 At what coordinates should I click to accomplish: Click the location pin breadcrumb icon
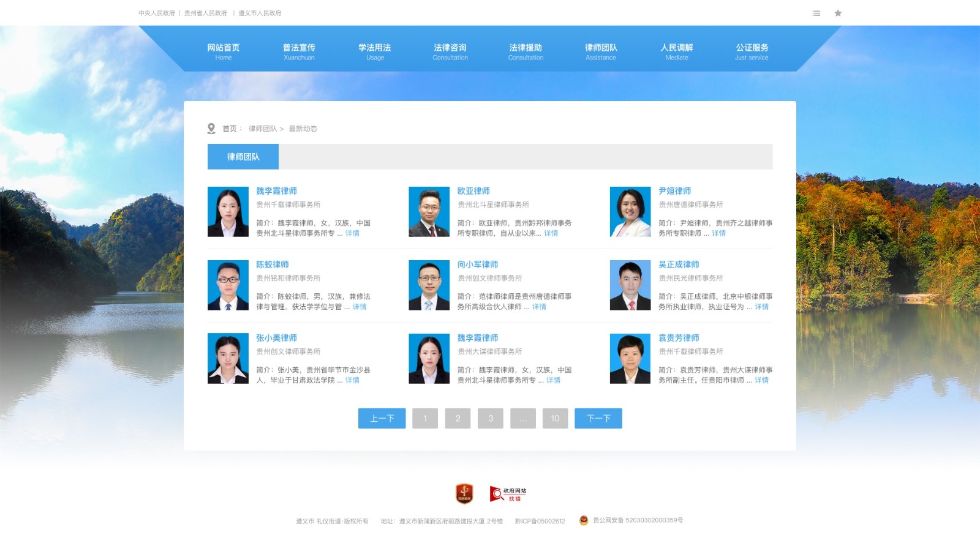click(x=211, y=129)
